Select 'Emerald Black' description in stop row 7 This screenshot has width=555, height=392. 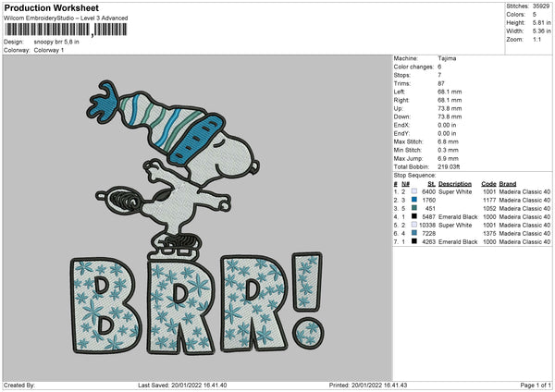[458, 242]
